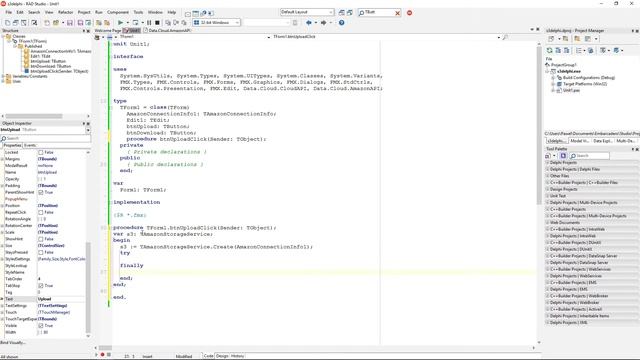This screenshot has width=640, height=360.
Task: Toggle the TabStop property checkbox
Action: 40,286
